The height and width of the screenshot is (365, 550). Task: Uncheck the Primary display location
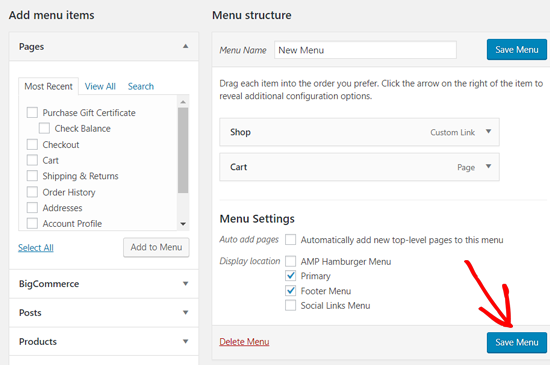tap(290, 276)
